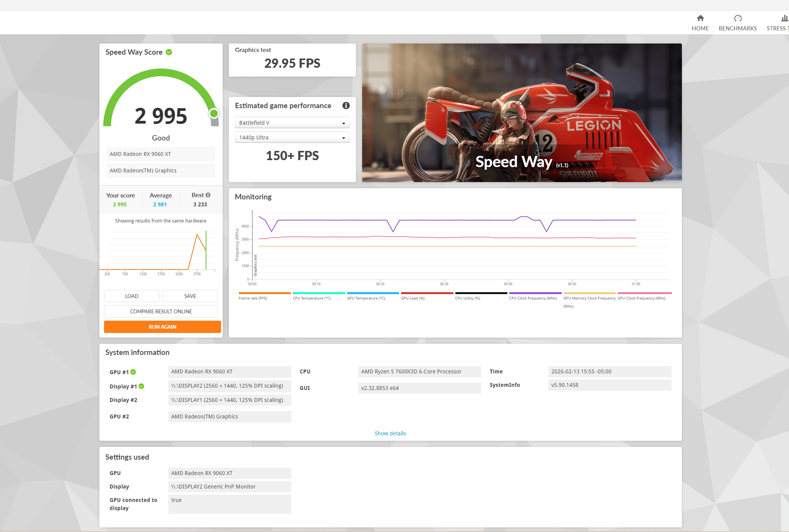Viewport: 789px width, 532px height.
Task: Click the Display #1 DISPLAY2 value field
Action: tap(230, 386)
